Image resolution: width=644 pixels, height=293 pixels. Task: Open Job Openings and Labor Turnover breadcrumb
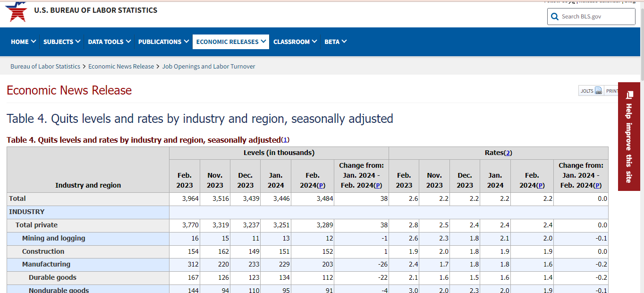209,67
